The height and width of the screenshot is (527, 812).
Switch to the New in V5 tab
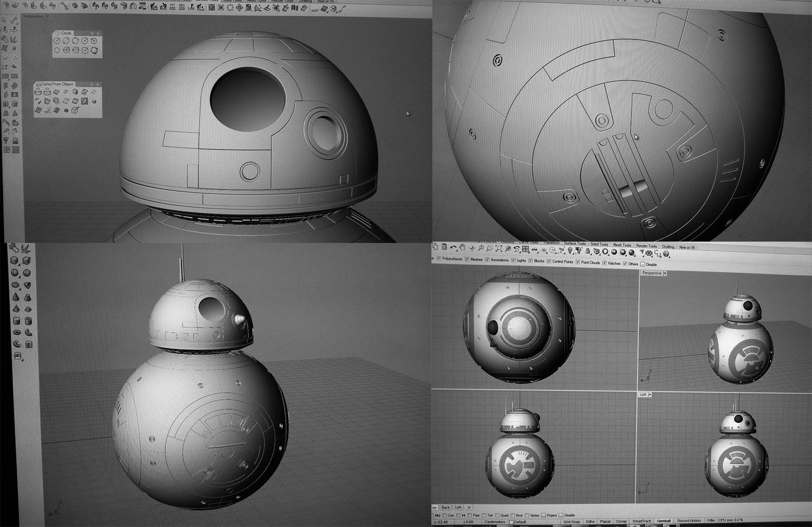[x=687, y=247]
